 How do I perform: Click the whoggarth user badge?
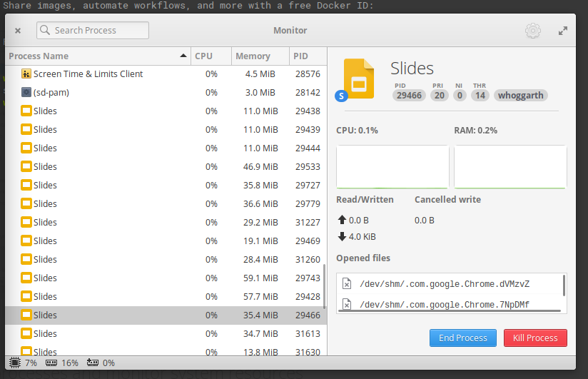(520, 96)
